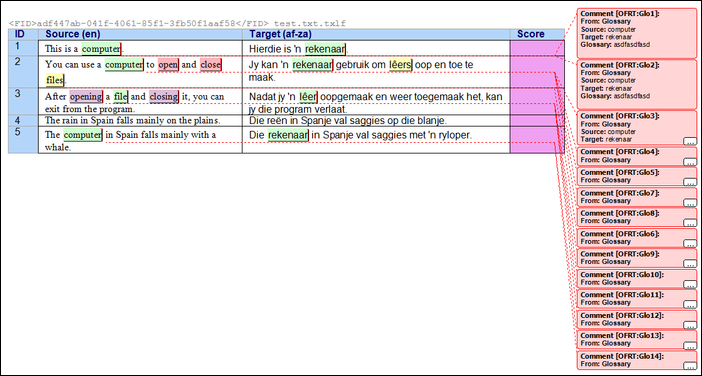Expand the Glo8 comment ellipsis button
702x376 pixels.
pos(690,222)
